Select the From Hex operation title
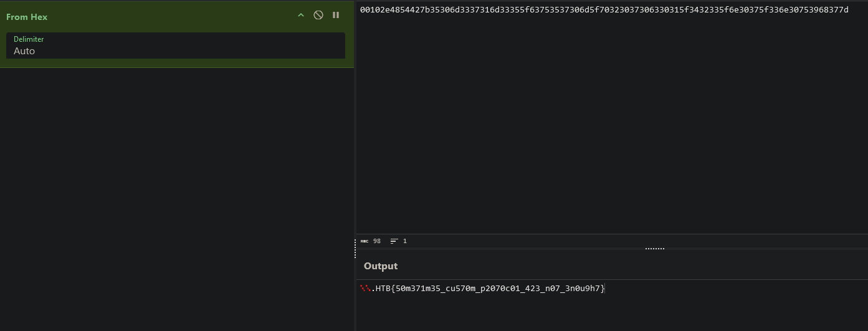Viewport: 868px width, 331px height. [27, 17]
